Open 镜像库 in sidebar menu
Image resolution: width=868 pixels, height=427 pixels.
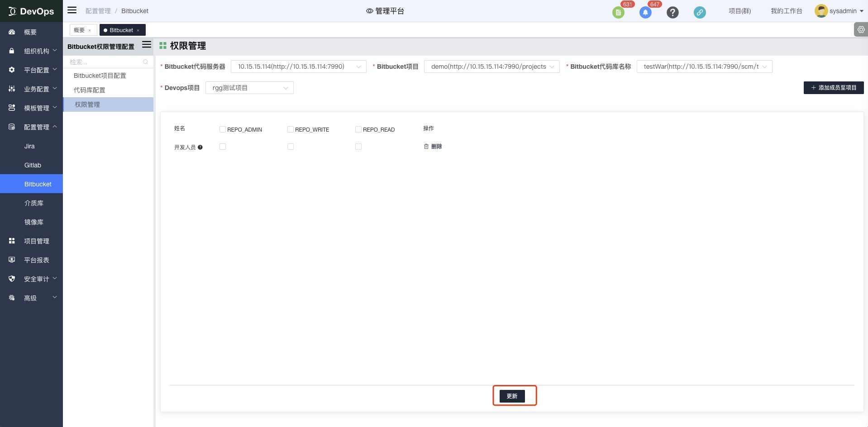point(31,222)
